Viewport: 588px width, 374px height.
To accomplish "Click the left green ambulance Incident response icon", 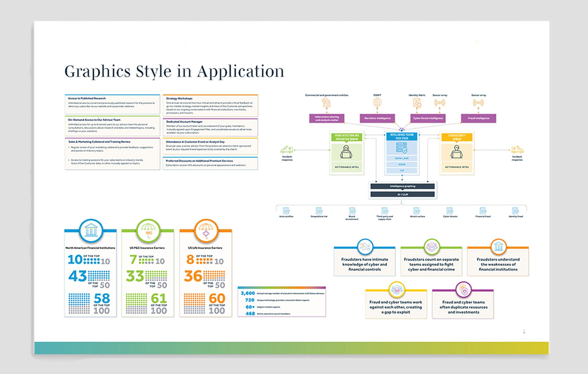I will (287, 150).
